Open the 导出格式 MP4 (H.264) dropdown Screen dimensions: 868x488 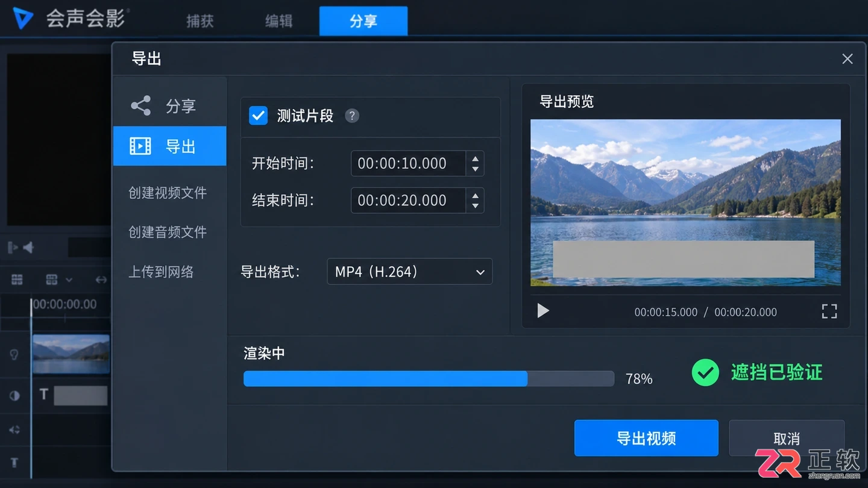click(410, 272)
